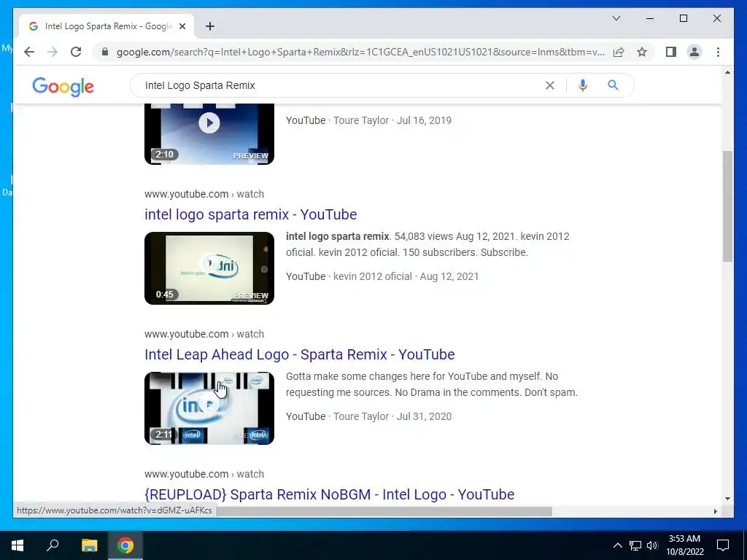Click 'YouTube · Toure Taylor · Jul 31, 2020' text
747x560 pixels.
(368, 416)
